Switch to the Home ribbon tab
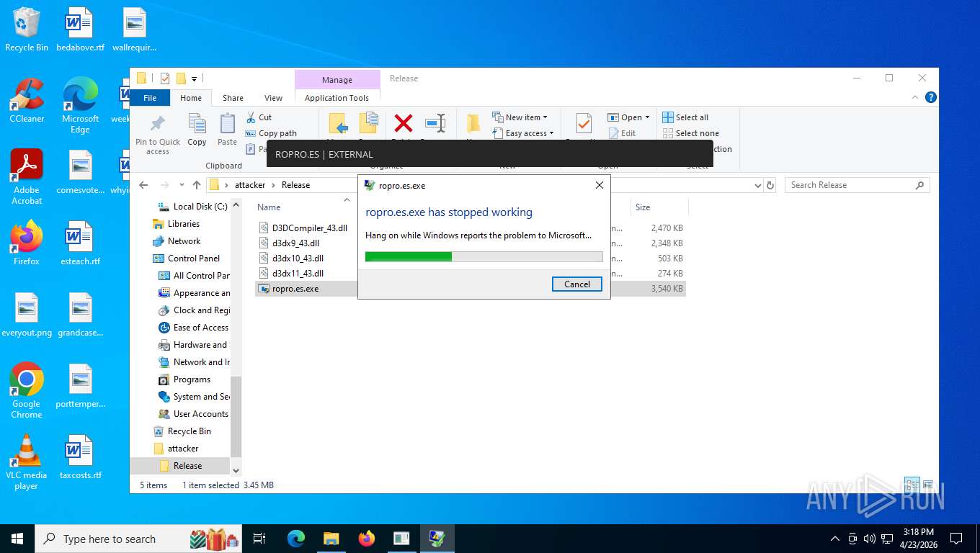Screen dimensions: 980x553 click(x=191, y=98)
